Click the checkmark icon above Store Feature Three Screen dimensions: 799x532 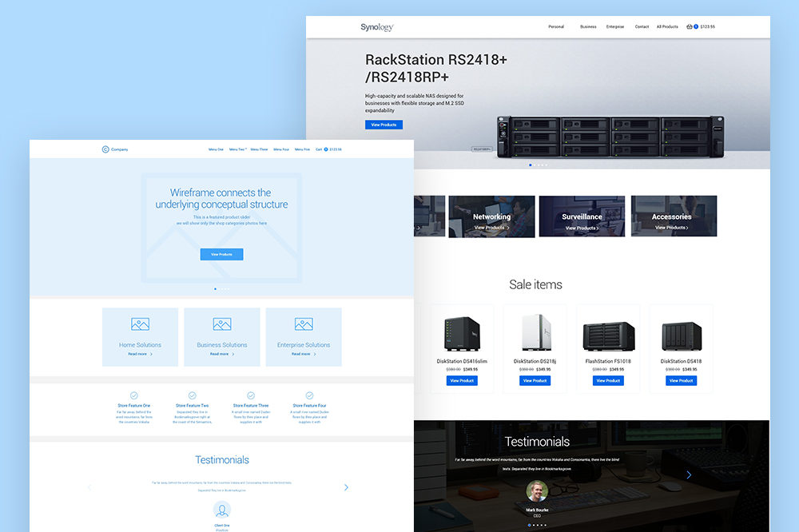[251, 395]
